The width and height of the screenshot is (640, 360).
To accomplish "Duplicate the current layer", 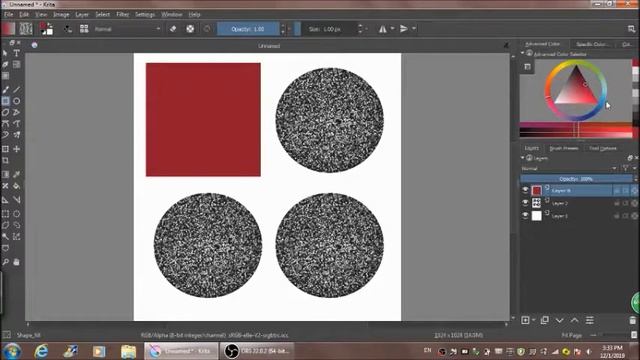I will (544, 320).
